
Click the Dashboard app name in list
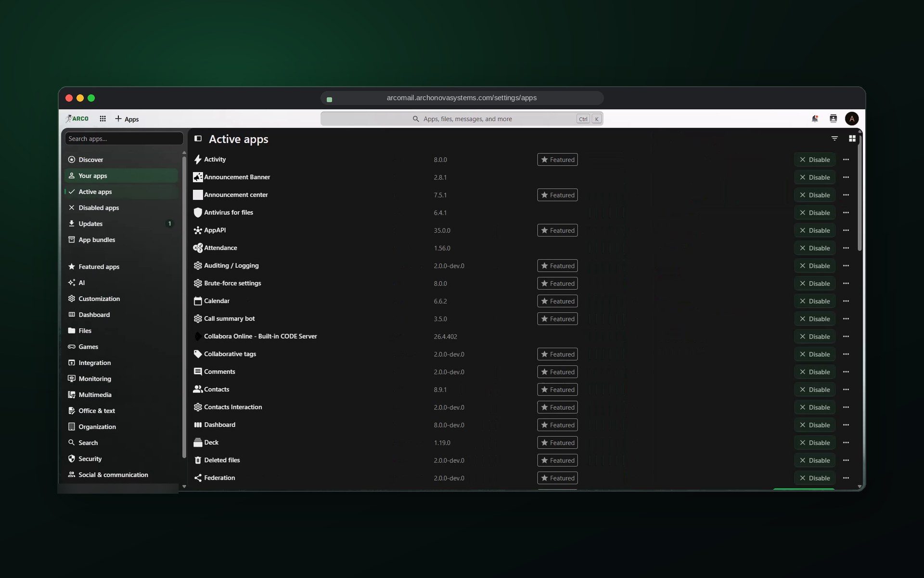tap(219, 425)
